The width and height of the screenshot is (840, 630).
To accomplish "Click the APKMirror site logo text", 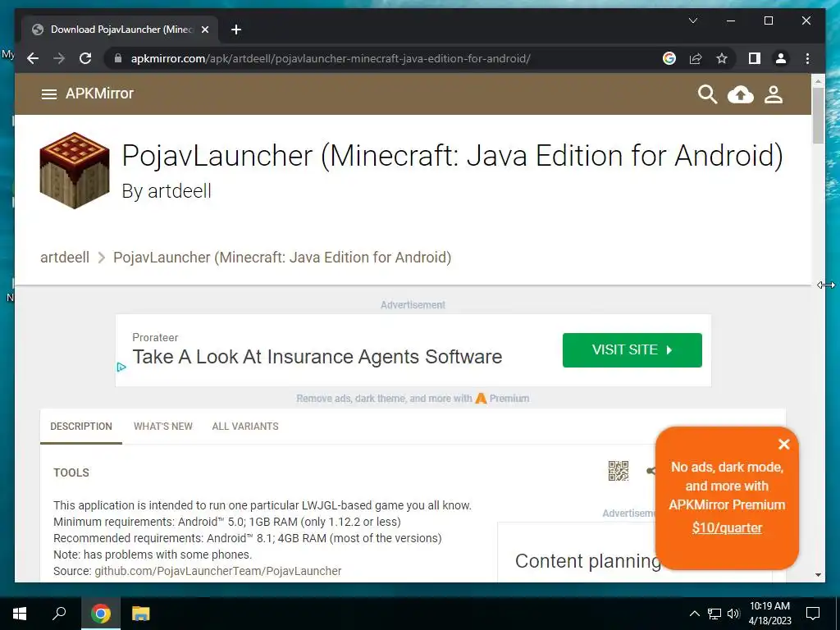I will (x=99, y=94).
